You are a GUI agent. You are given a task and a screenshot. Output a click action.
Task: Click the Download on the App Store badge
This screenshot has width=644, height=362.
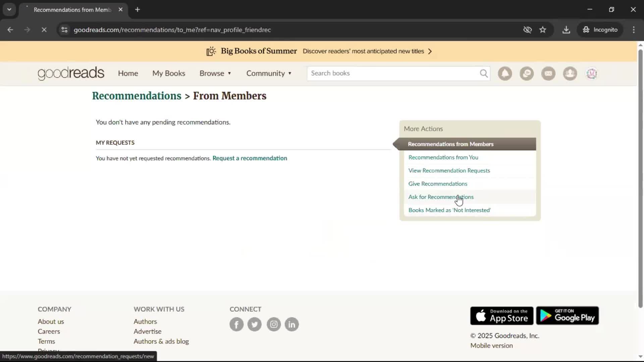[x=502, y=315]
